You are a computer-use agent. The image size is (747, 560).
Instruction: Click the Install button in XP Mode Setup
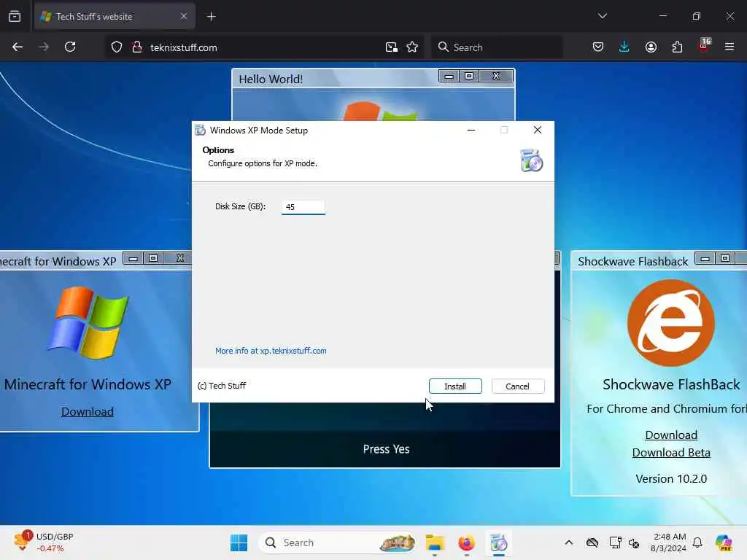point(455,386)
